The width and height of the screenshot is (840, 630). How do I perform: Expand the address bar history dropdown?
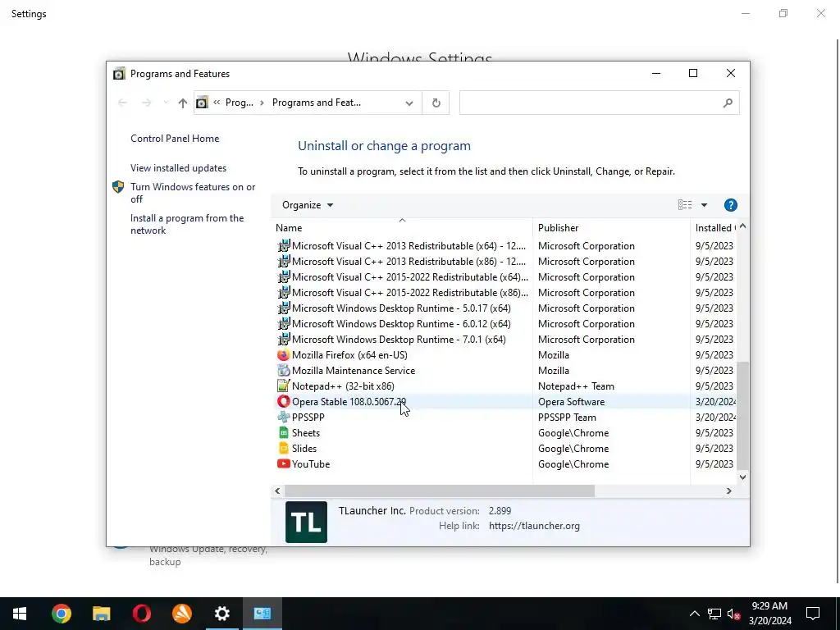click(x=409, y=103)
